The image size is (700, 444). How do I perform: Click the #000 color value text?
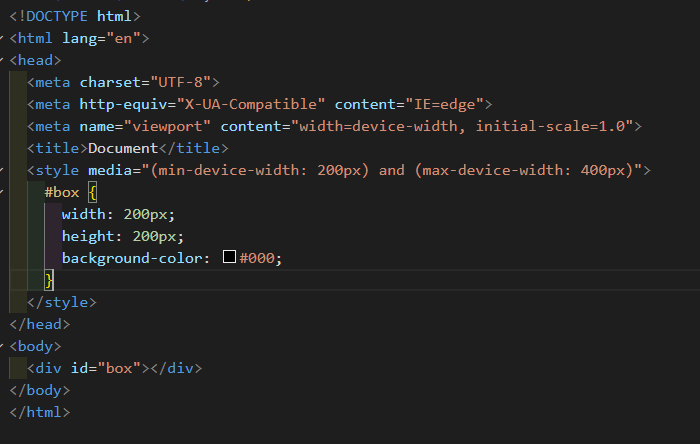tap(257, 258)
